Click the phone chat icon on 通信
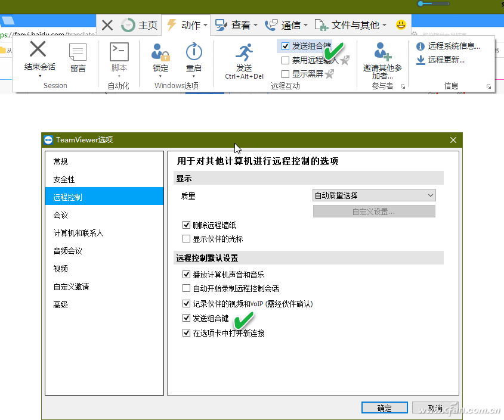The image size is (504, 420). tap(271, 25)
